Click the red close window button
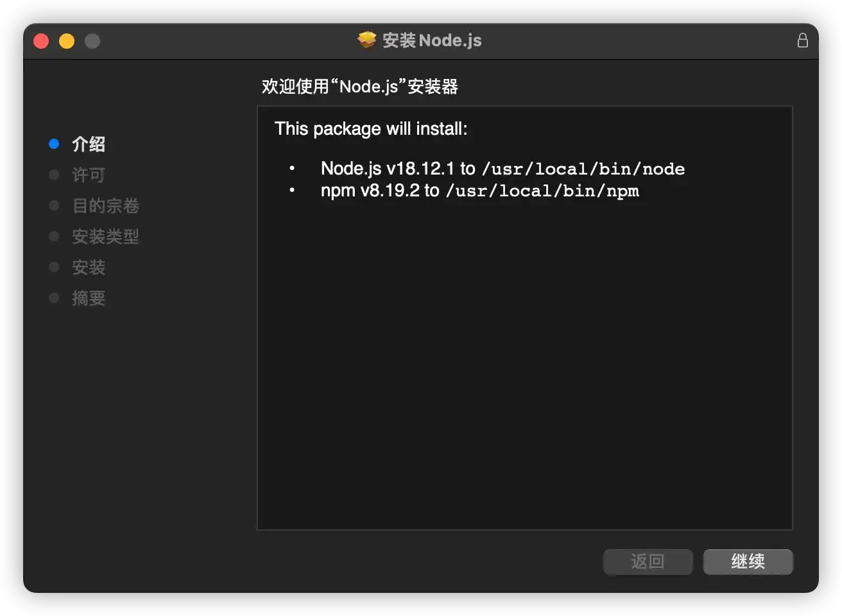The image size is (842, 616). click(x=41, y=41)
